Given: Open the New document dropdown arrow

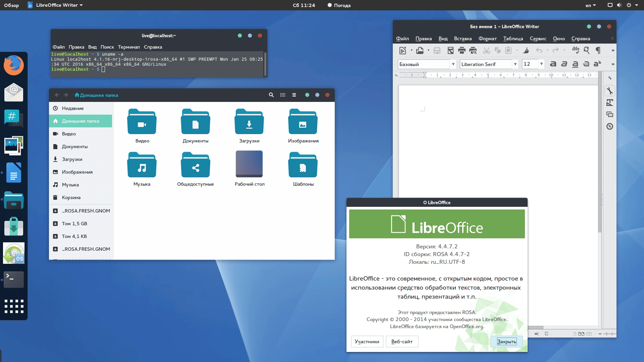Looking at the screenshot, I should click(x=412, y=51).
